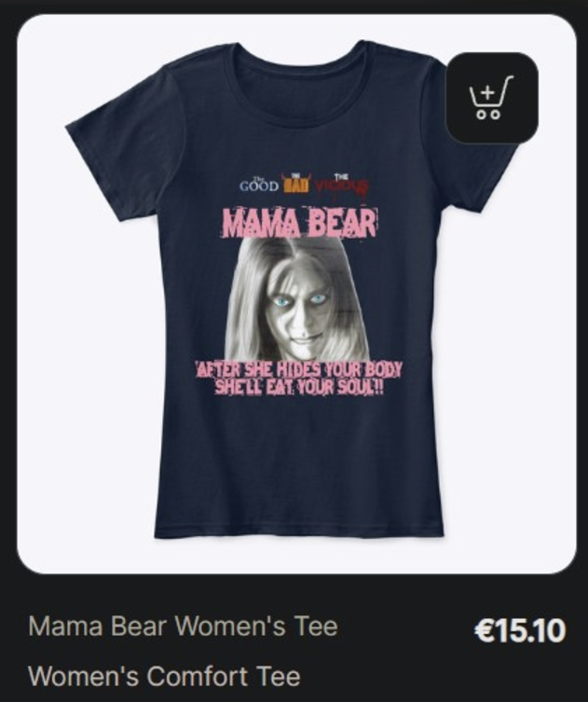Click the orange BAD emblem with horns
This screenshot has width=588, height=702.
coord(296,183)
